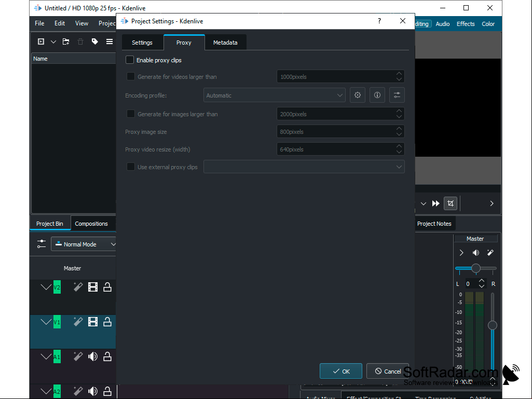Image resolution: width=532 pixels, height=399 pixels.
Task: Switch to Settings tab in Project Settings
Action: click(x=142, y=43)
